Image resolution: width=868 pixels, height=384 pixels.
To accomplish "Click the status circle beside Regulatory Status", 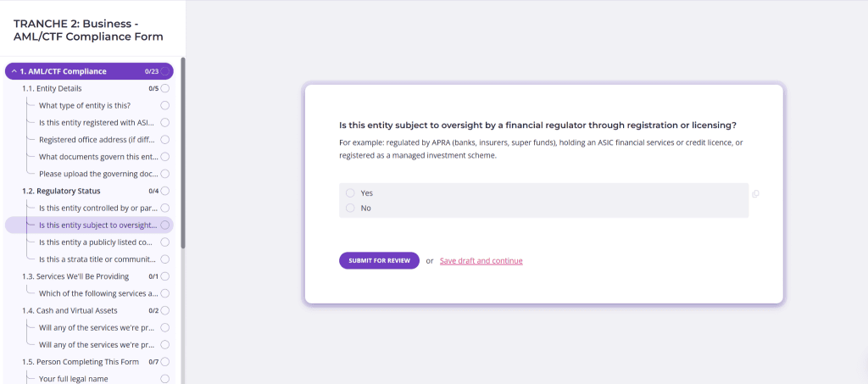I will [x=165, y=191].
